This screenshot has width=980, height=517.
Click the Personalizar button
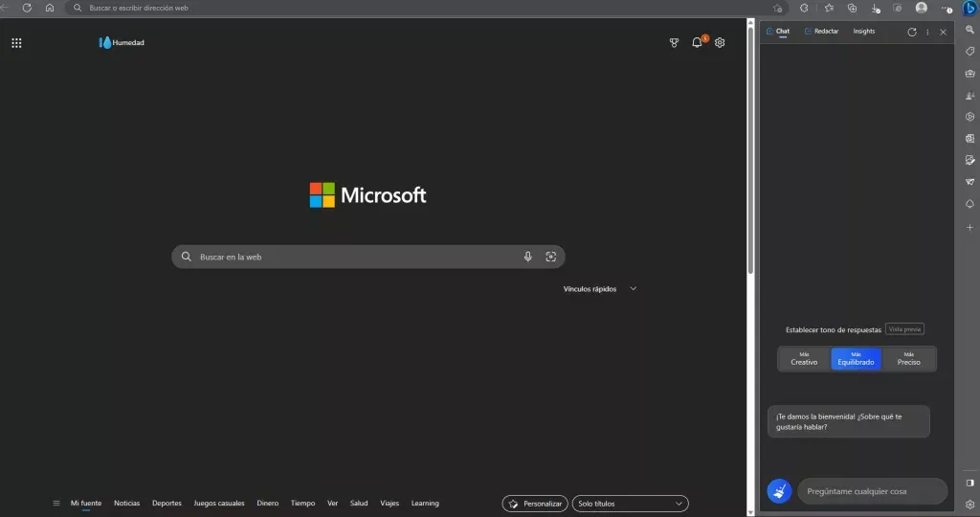(x=535, y=504)
